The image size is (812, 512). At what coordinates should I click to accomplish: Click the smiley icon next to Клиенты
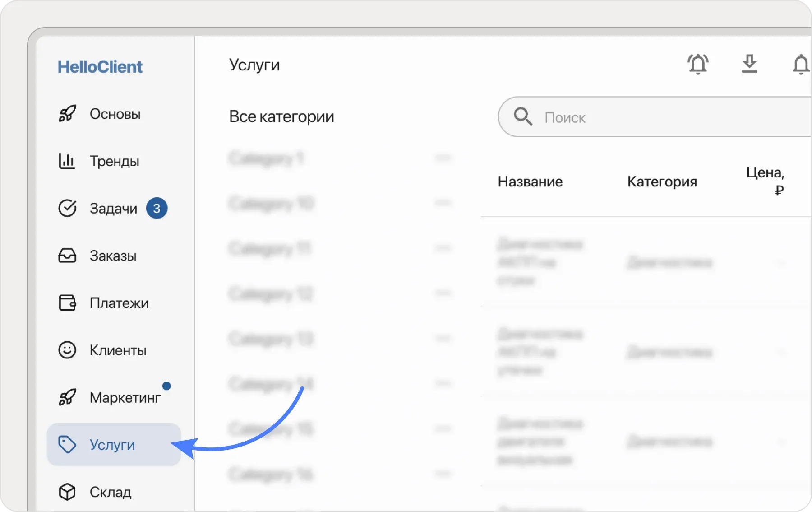67,350
